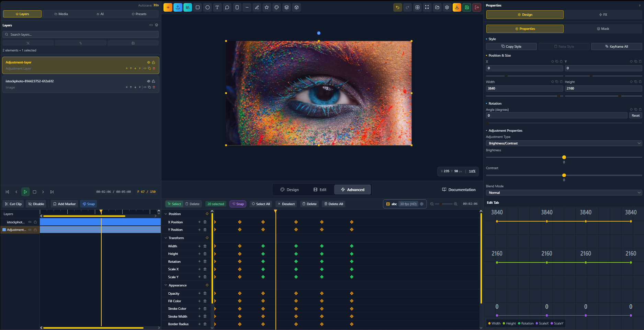
Task: Click the orange Export/Download icon
Action: [x=457, y=7]
